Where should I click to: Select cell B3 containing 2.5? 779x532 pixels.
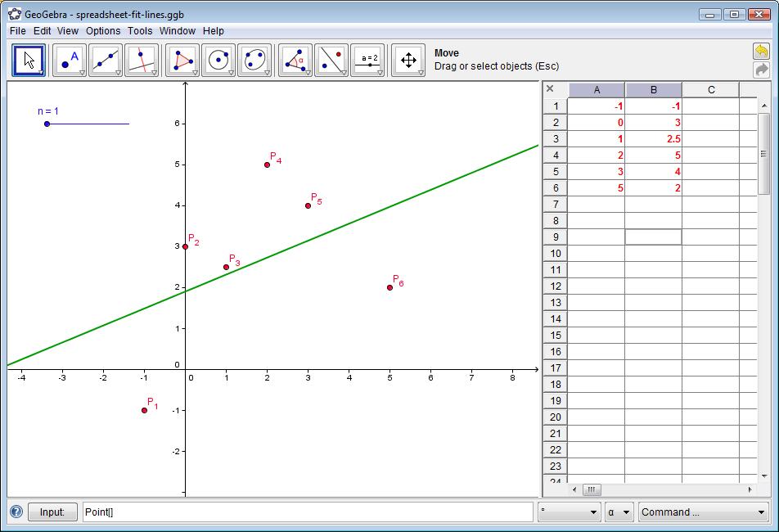coord(653,139)
